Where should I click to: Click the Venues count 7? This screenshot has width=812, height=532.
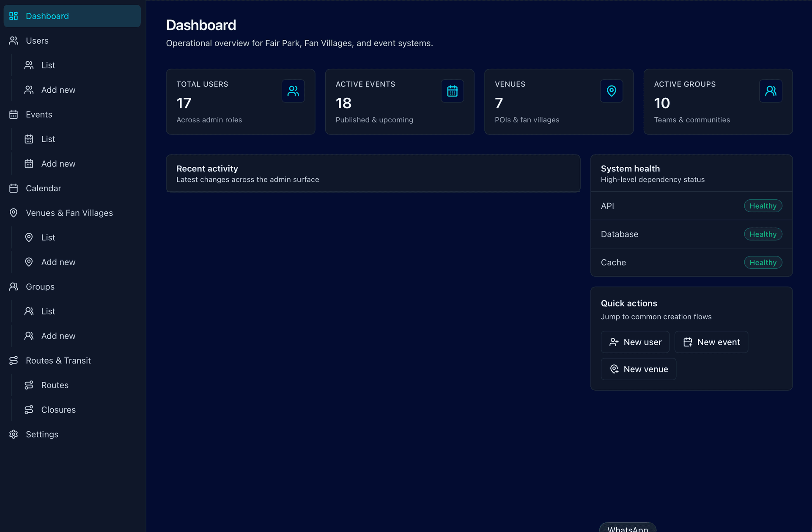(499, 103)
